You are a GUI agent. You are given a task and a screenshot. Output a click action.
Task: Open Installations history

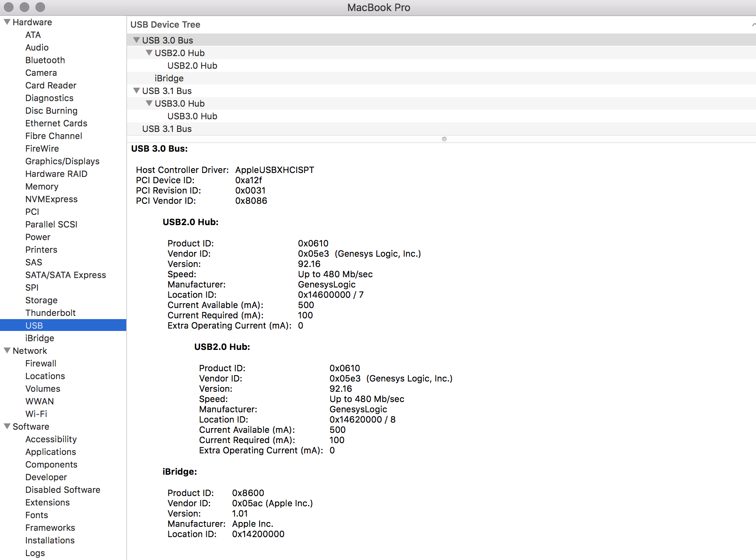coord(50,540)
